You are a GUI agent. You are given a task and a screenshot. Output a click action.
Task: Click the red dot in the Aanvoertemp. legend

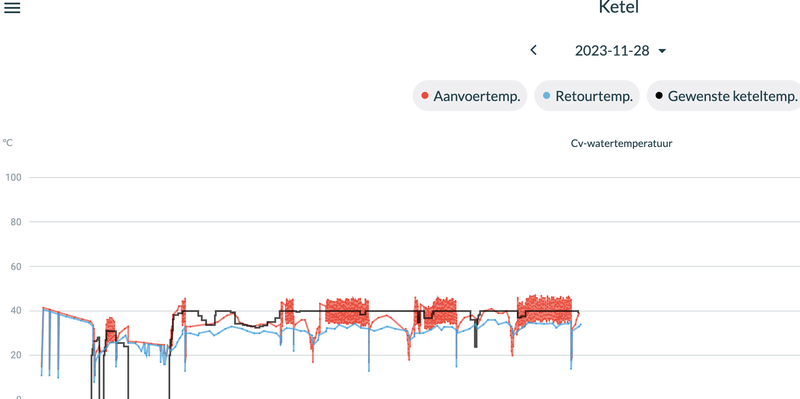[x=424, y=96]
